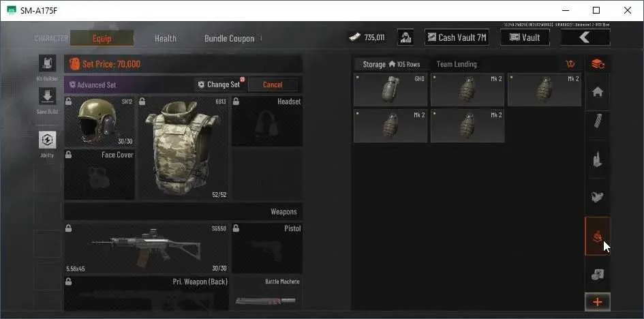Click the Set Price: 70,000 text
Viewport: 644px width, 319px height.
pyautogui.click(x=111, y=64)
